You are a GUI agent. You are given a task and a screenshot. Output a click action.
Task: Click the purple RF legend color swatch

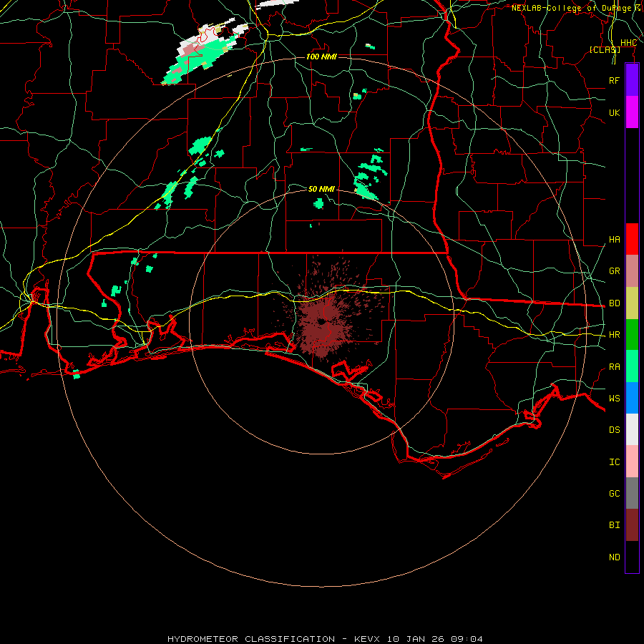click(632, 80)
